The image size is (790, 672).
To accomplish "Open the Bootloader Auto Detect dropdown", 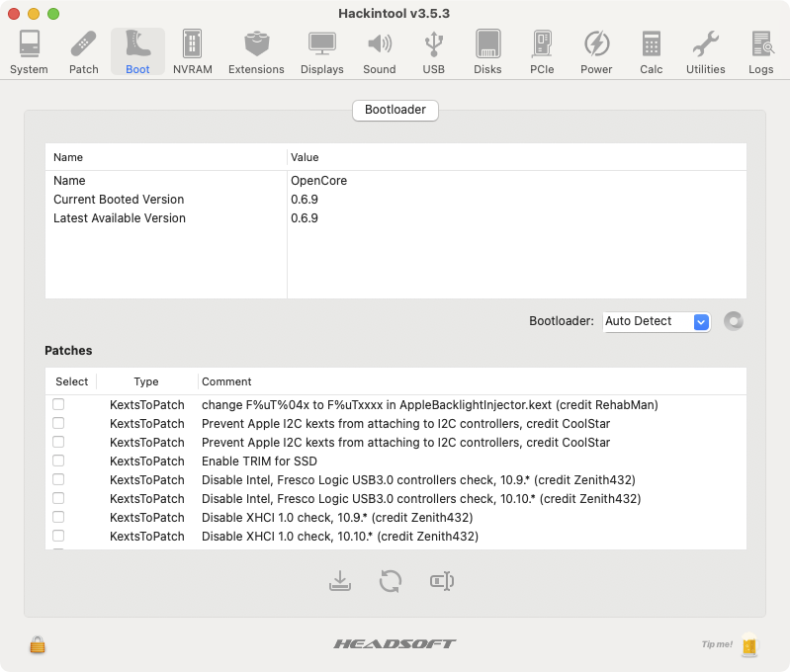I will (x=657, y=321).
